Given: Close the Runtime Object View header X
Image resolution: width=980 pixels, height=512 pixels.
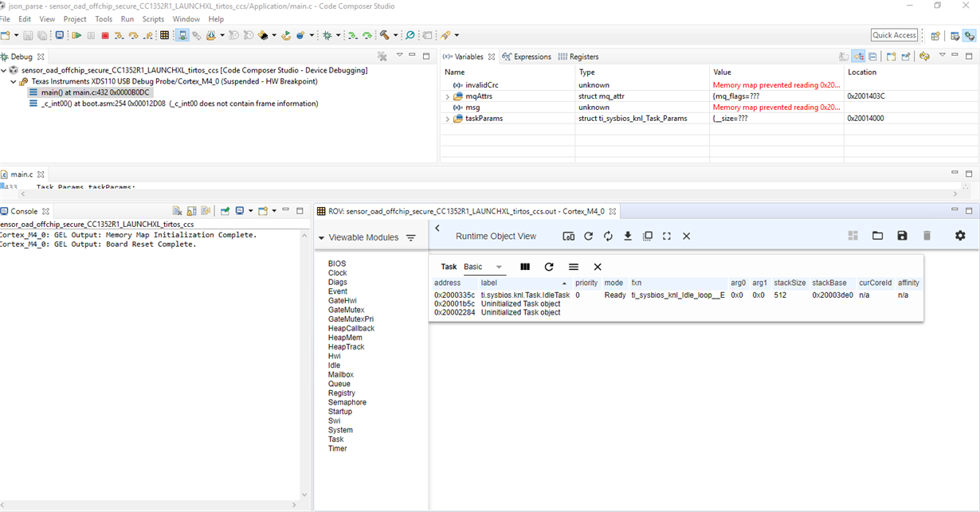Looking at the screenshot, I should [x=686, y=236].
